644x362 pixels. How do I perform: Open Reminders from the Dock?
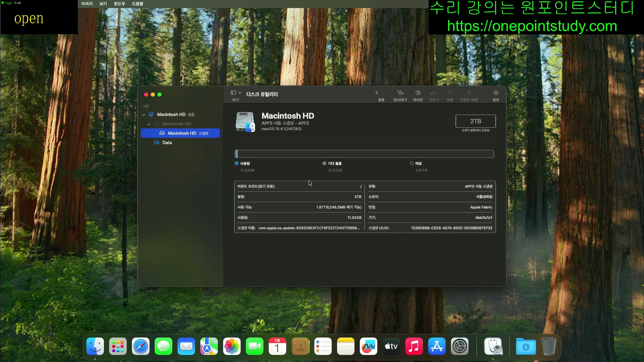pyautogui.click(x=323, y=346)
